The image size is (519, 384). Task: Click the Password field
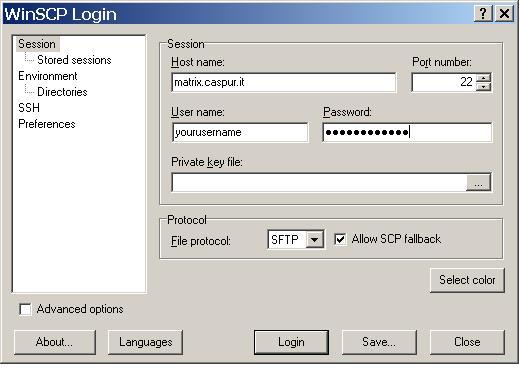(407, 132)
